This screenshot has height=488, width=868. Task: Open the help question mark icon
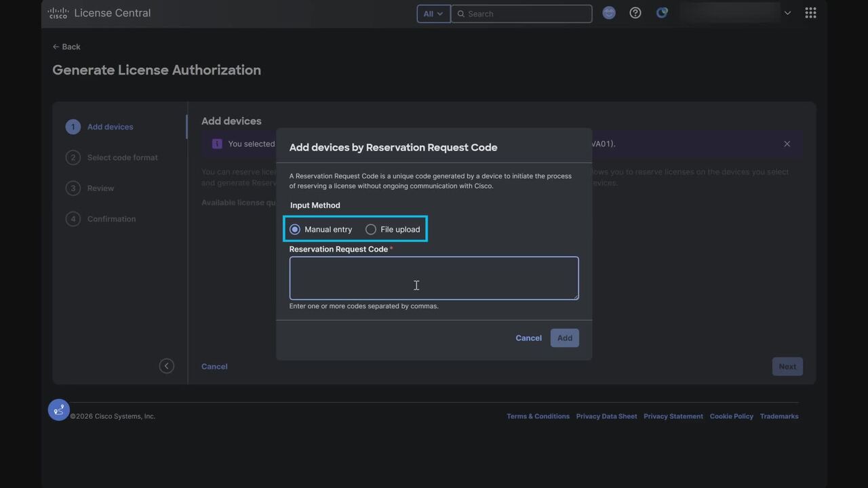pyautogui.click(x=635, y=13)
